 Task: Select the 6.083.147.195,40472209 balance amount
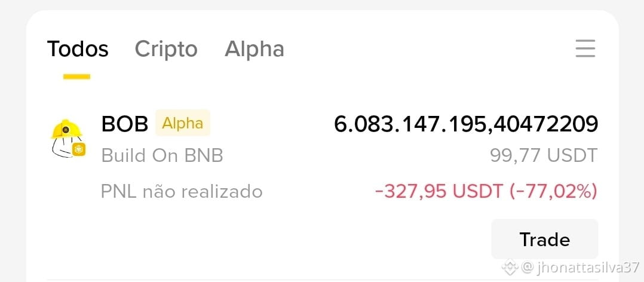[x=466, y=124]
